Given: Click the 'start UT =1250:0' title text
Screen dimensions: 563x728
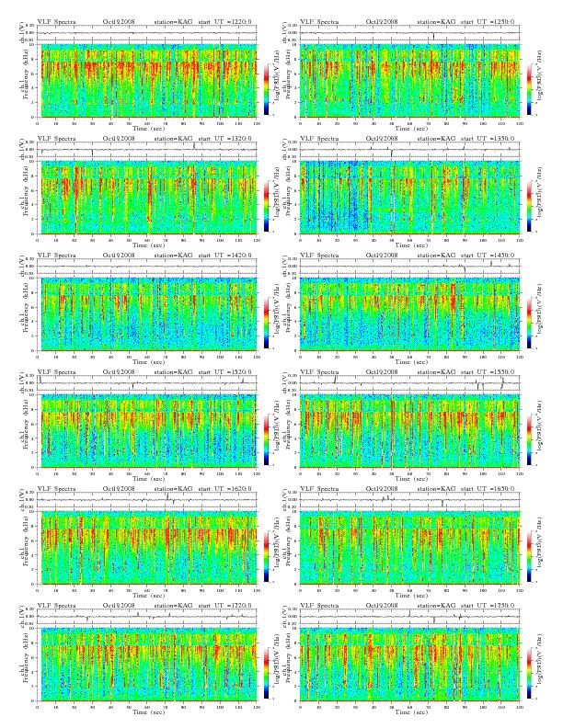Looking at the screenshot, I should coord(488,21).
